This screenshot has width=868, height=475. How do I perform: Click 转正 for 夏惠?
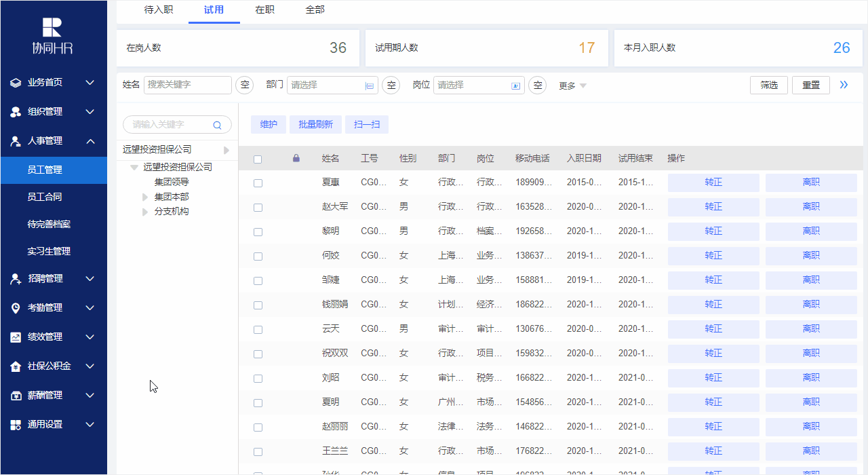point(713,183)
